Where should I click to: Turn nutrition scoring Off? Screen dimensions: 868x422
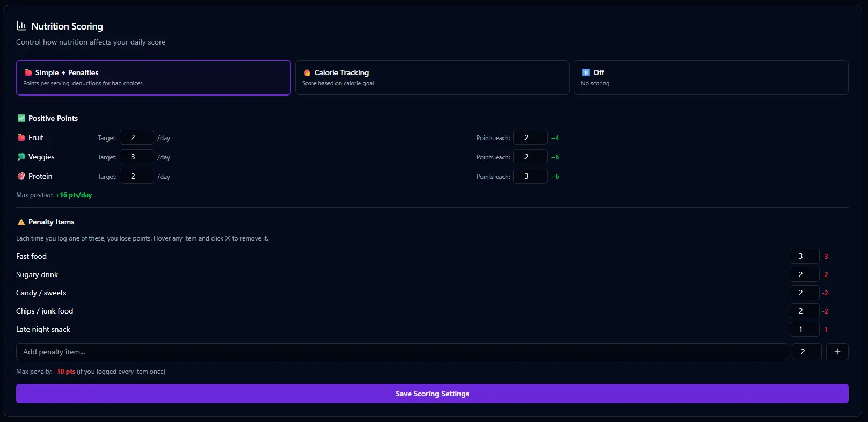[711, 77]
